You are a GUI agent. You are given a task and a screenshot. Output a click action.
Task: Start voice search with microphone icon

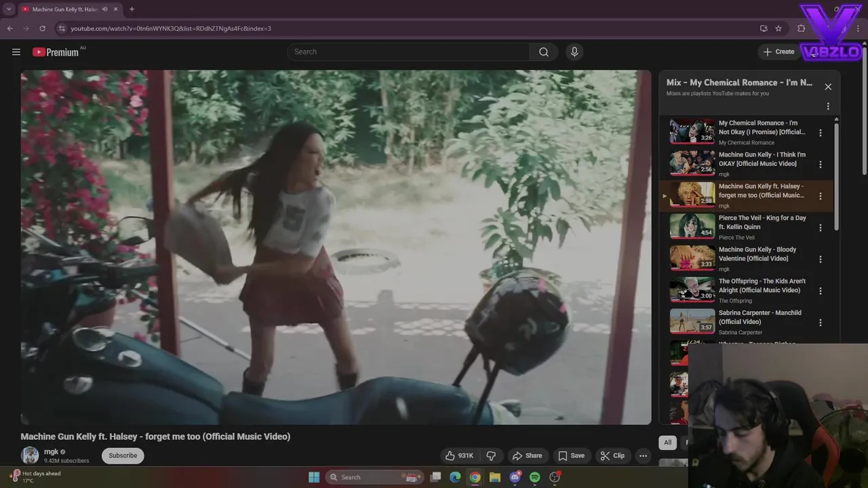coord(574,52)
